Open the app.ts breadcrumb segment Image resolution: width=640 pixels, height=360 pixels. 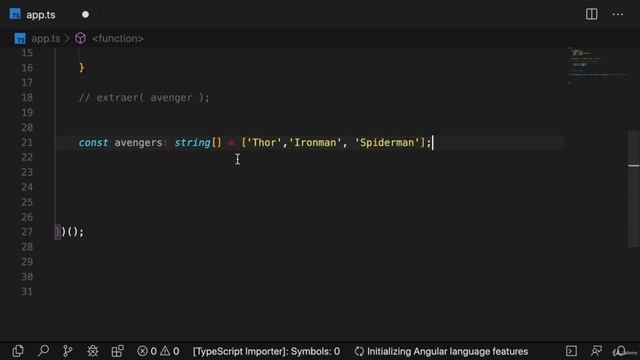pyautogui.click(x=46, y=38)
